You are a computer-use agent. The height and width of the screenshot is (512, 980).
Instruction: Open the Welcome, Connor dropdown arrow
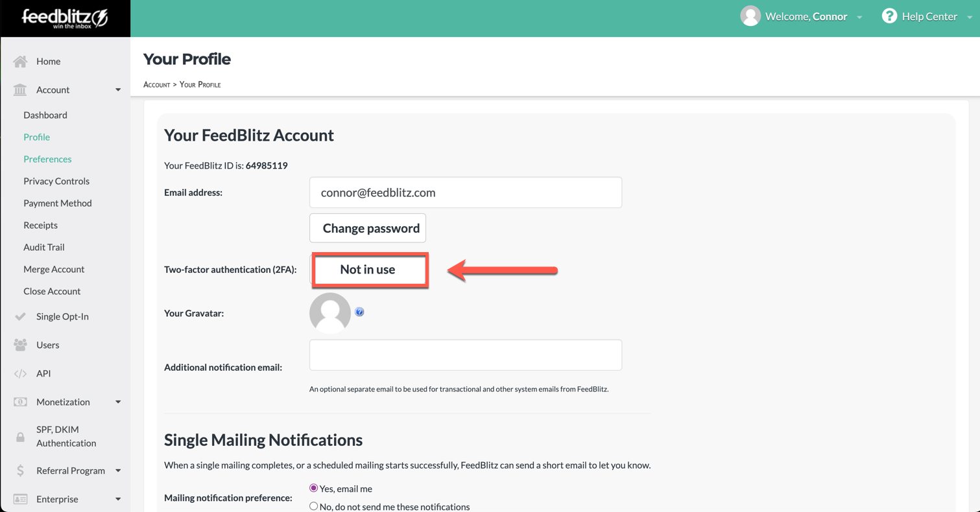[859, 17]
